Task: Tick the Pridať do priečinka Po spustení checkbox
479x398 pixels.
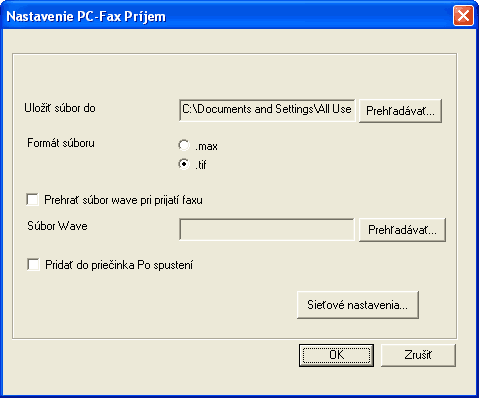Action: (33, 265)
